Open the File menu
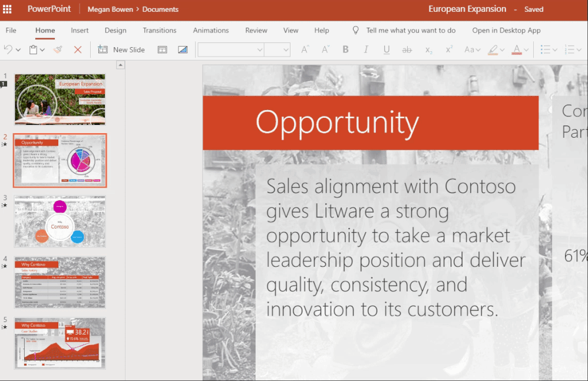588x381 pixels. [11, 31]
